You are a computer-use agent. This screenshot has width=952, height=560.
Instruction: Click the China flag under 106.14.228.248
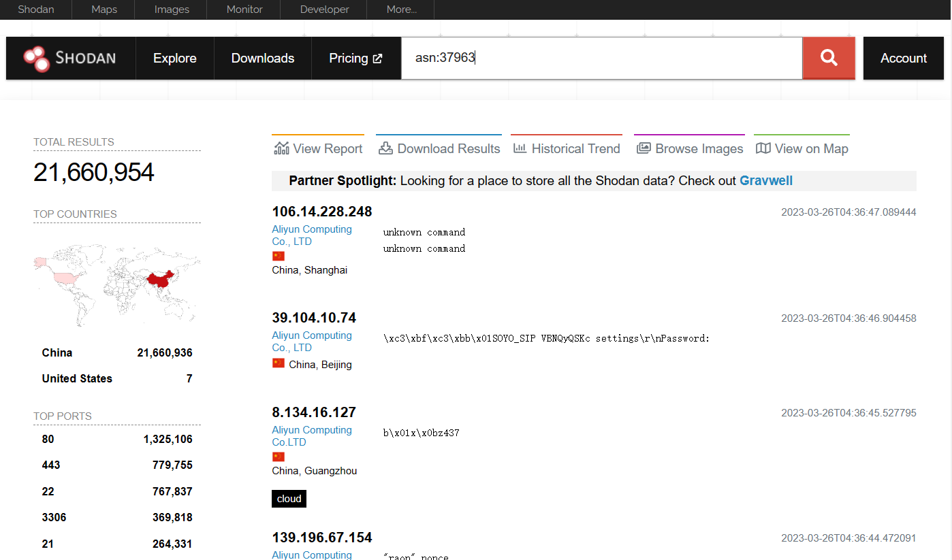tap(278, 256)
